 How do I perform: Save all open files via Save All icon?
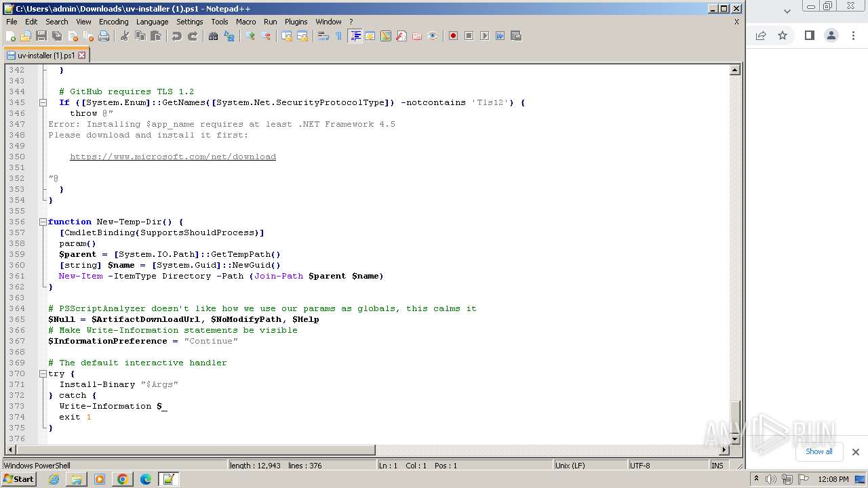pyautogui.click(x=57, y=36)
